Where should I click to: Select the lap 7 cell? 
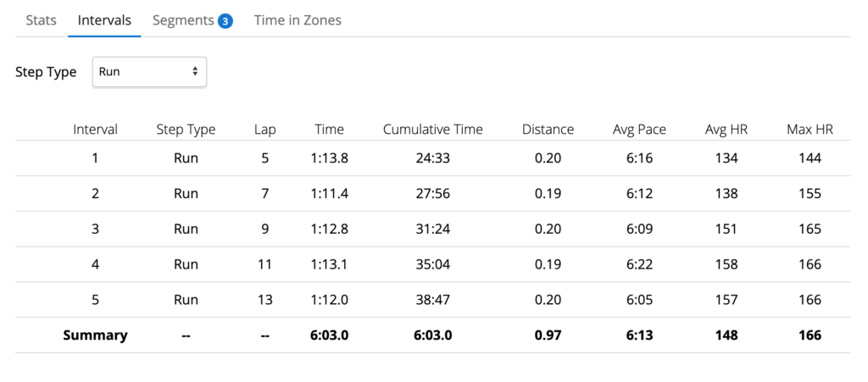pyautogui.click(x=264, y=193)
